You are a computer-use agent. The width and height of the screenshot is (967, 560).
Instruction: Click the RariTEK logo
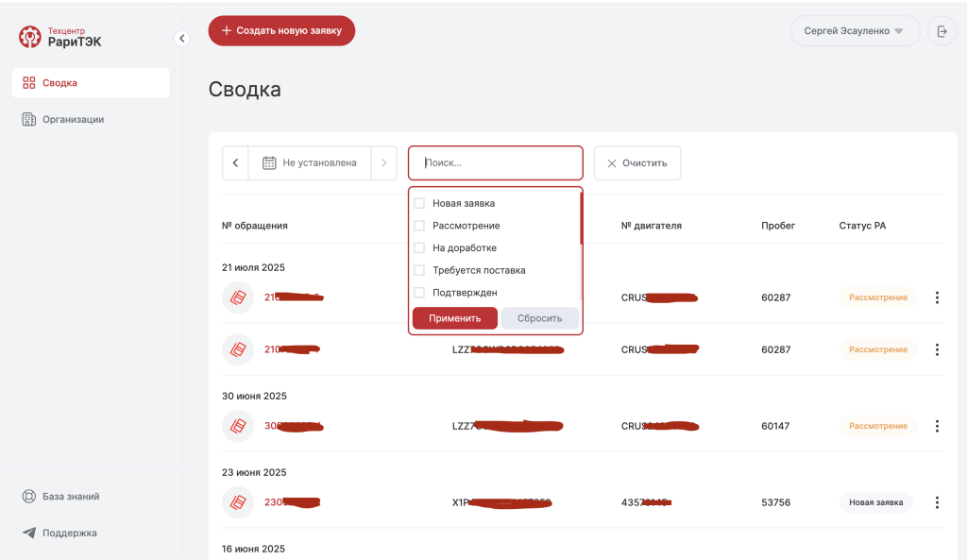pyautogui.click(x=60, y=37)
